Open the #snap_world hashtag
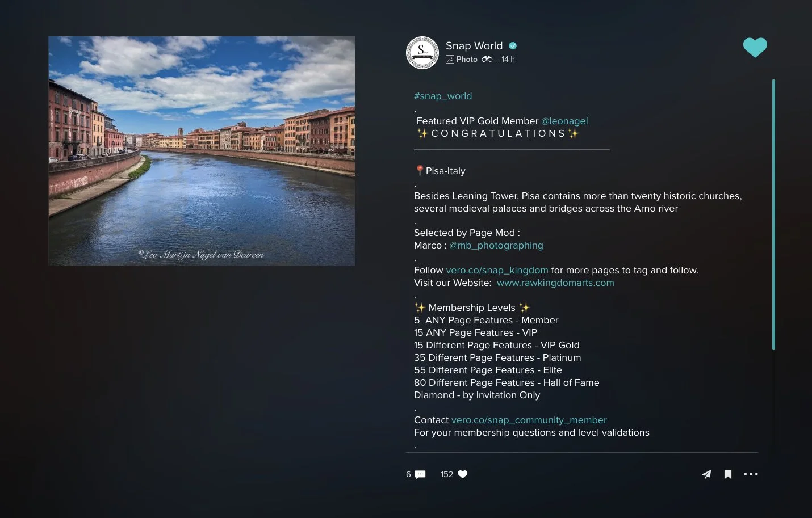Viewport: 812px width, 518px height. [x=443, y=96]
